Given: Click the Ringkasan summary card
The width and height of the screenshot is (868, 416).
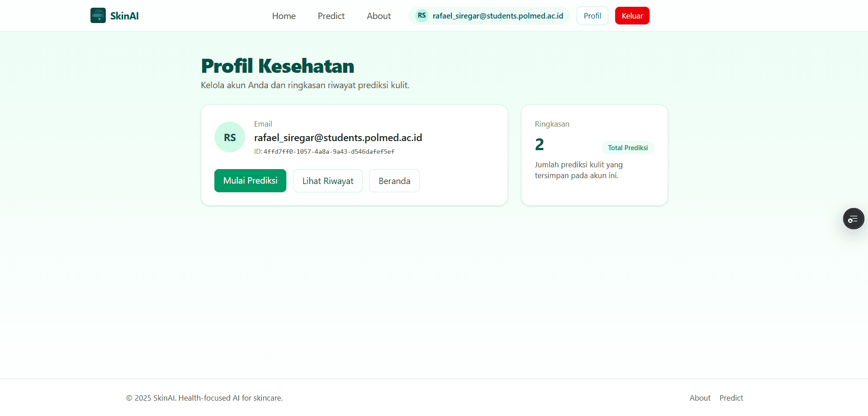Looking at the screenshot, I should coord(594,155).
